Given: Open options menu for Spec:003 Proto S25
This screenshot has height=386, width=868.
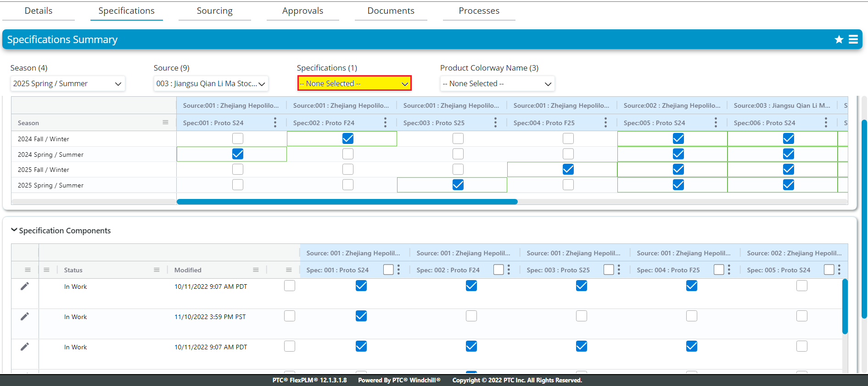Looking at the screenshot, I should (x=495, y=122).
